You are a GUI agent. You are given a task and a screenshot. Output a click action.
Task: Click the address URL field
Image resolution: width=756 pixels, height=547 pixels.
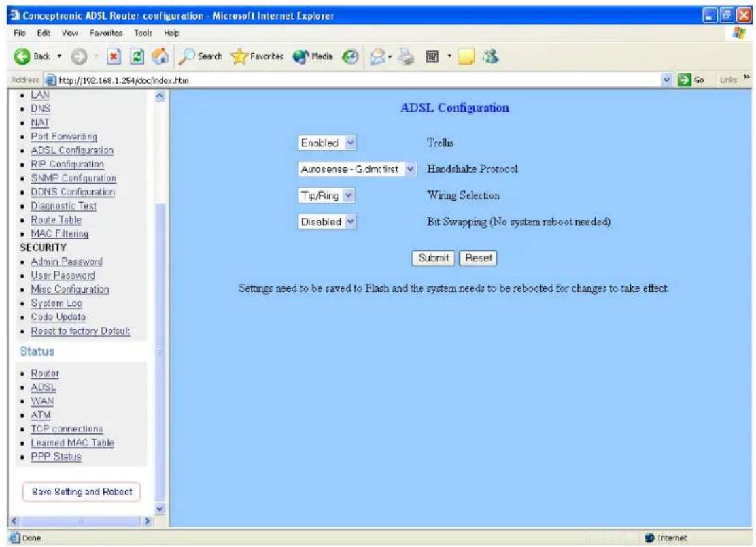pyautogui.click(x=359, y=80)
